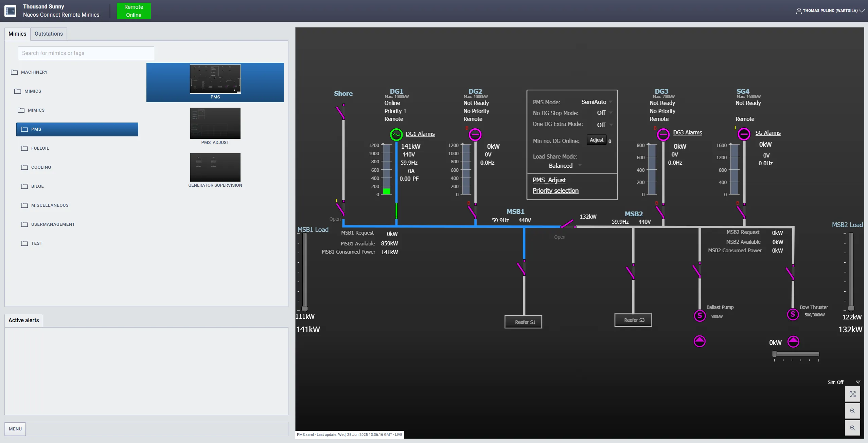This screenshot has width=868, height=443.
Task: Click the Ballast Pump starter S icon
Action: coord(699,316)
